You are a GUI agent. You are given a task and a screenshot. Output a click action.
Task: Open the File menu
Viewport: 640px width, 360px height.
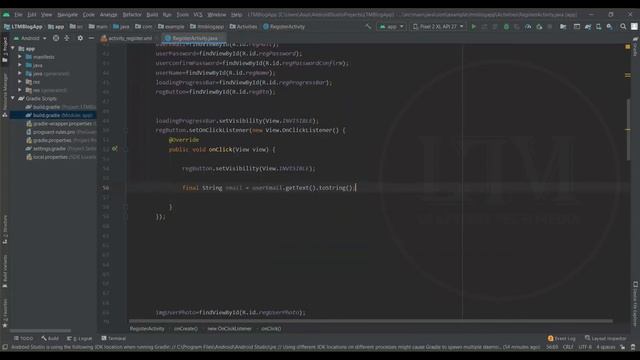(18, 15)
